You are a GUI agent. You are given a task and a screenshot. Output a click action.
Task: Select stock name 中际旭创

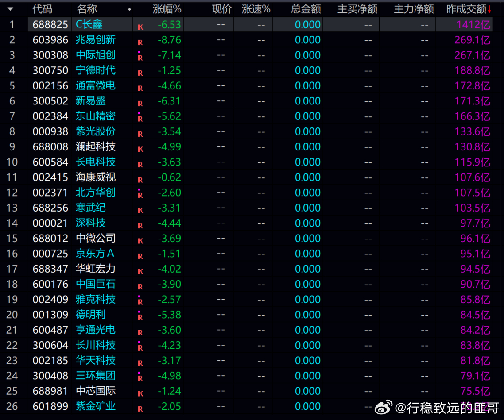click(x=96, y=55)
